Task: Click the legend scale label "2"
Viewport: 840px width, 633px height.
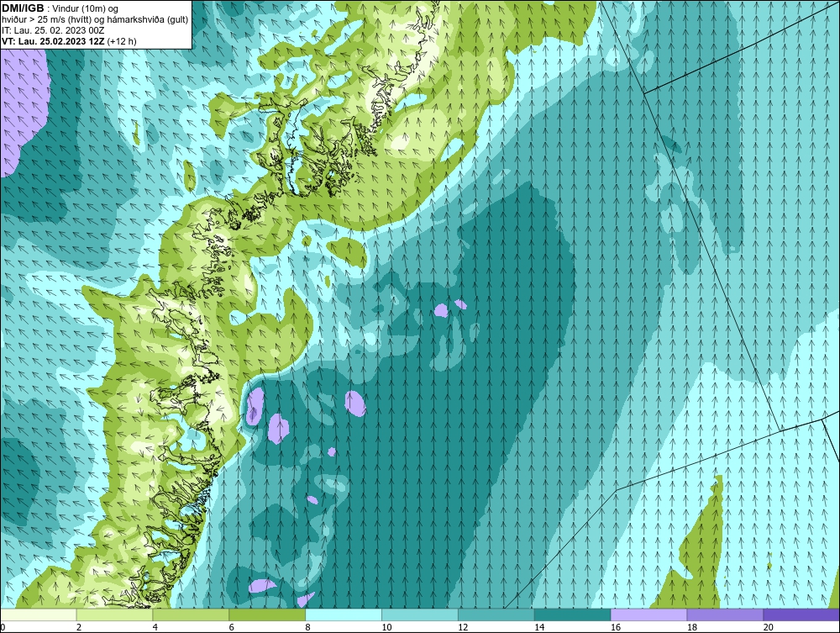Action: tap(79, 627)
